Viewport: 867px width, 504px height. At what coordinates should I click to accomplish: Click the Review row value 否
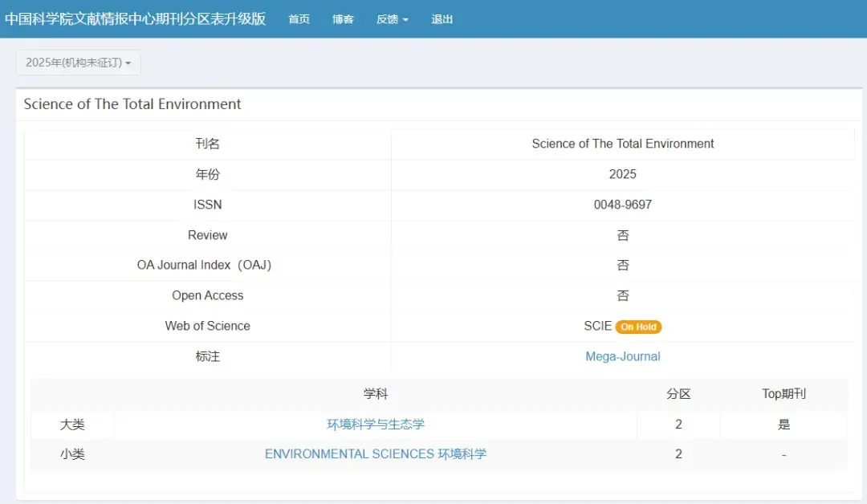[623, 235]
